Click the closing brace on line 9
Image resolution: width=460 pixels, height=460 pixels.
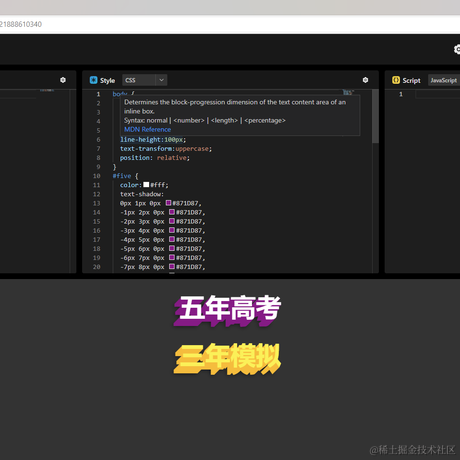point(114,167)
